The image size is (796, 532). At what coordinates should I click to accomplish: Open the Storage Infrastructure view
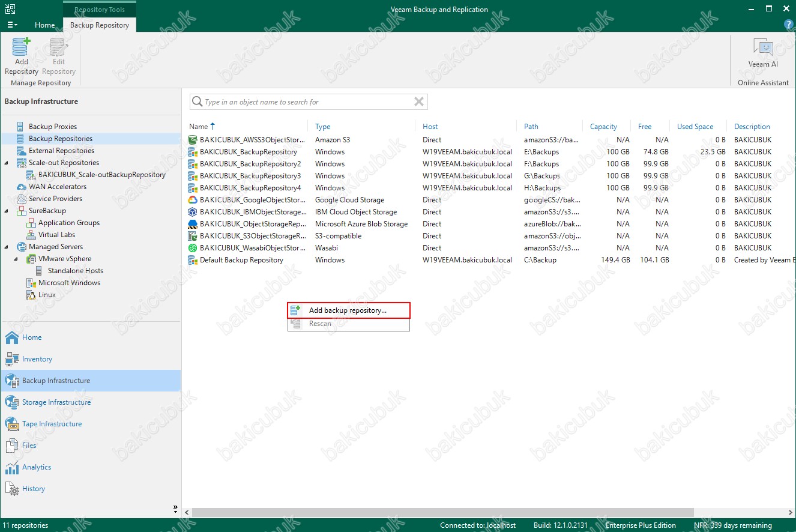(x=90, y=402)
